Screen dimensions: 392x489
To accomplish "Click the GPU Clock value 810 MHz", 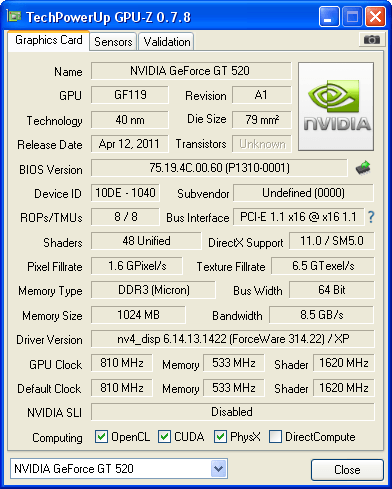I will point(122,363).
